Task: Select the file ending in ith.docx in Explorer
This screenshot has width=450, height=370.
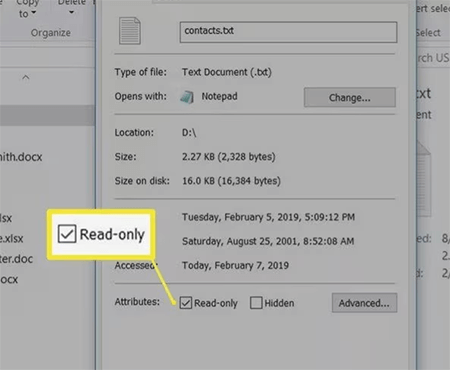Action: [x=21, y=157]
